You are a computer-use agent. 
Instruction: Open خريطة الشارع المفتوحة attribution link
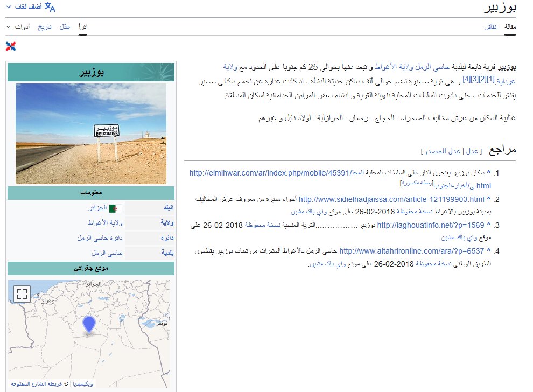coord(37,383)
